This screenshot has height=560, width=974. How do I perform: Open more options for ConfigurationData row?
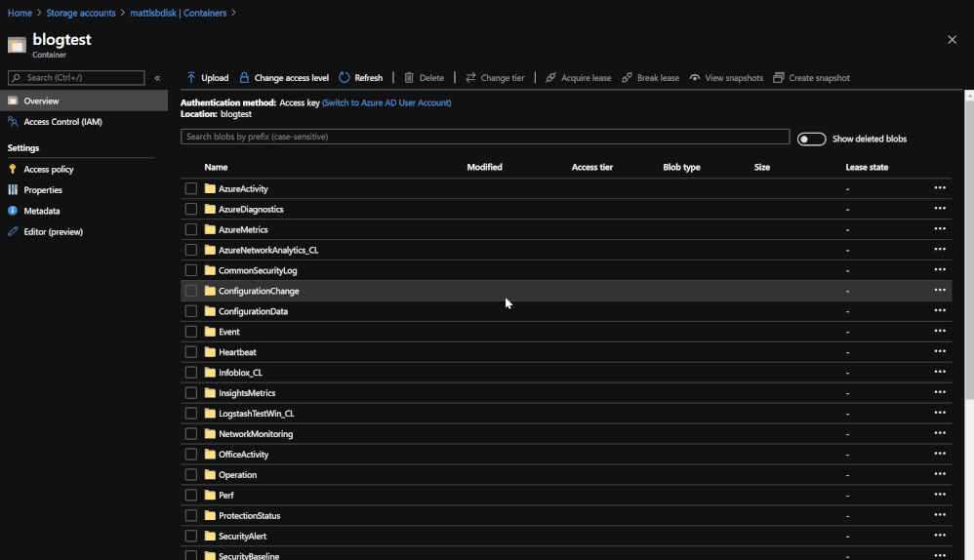(x=940, y=310)
